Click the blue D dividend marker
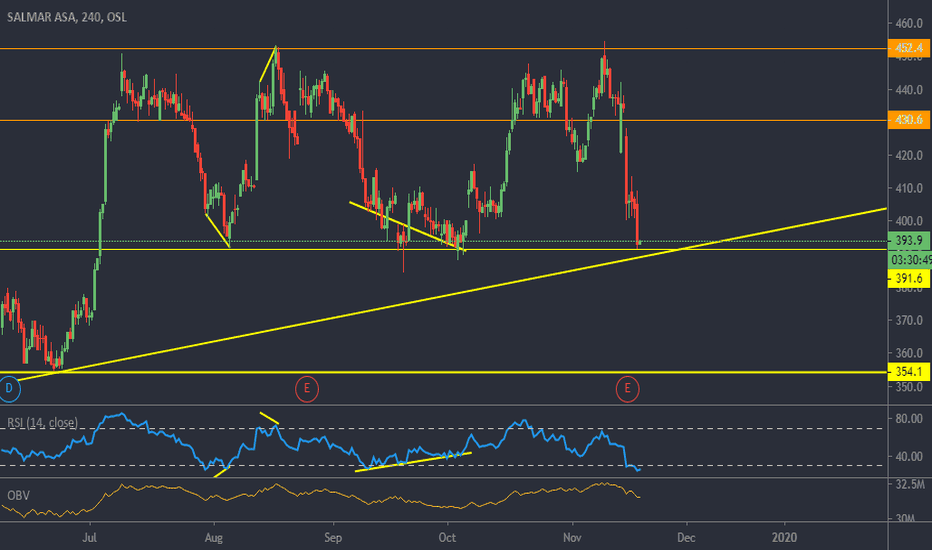Viewport: 932px width, 550px height. (x=9, y=389)
